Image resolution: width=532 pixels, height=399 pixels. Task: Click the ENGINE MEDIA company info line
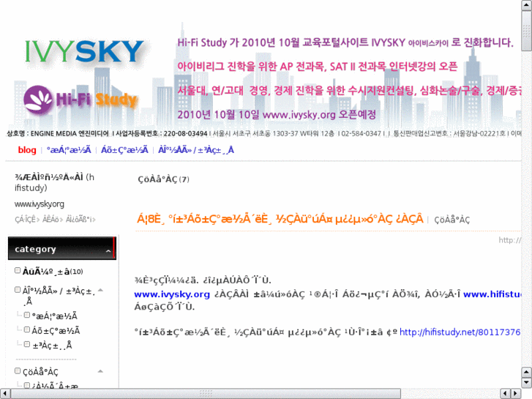pos(264,134)
